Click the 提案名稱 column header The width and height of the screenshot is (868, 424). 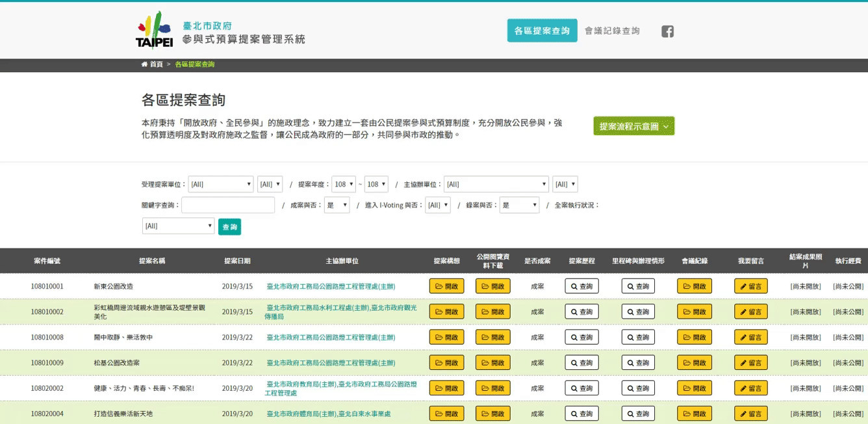(x=152, y=261)
